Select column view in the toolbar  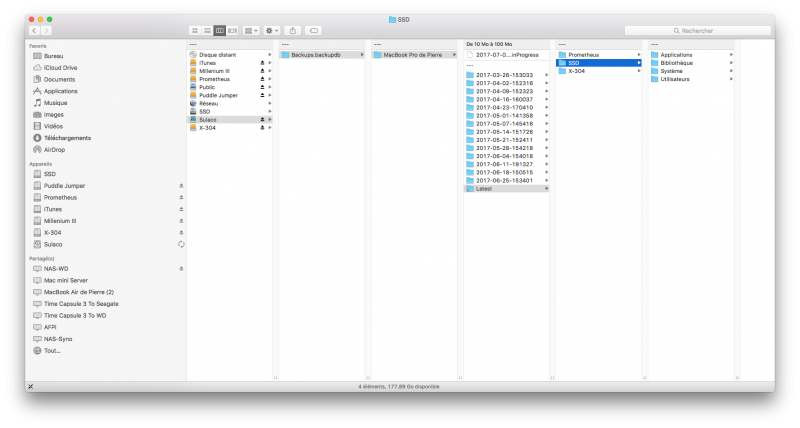point(219,31)
